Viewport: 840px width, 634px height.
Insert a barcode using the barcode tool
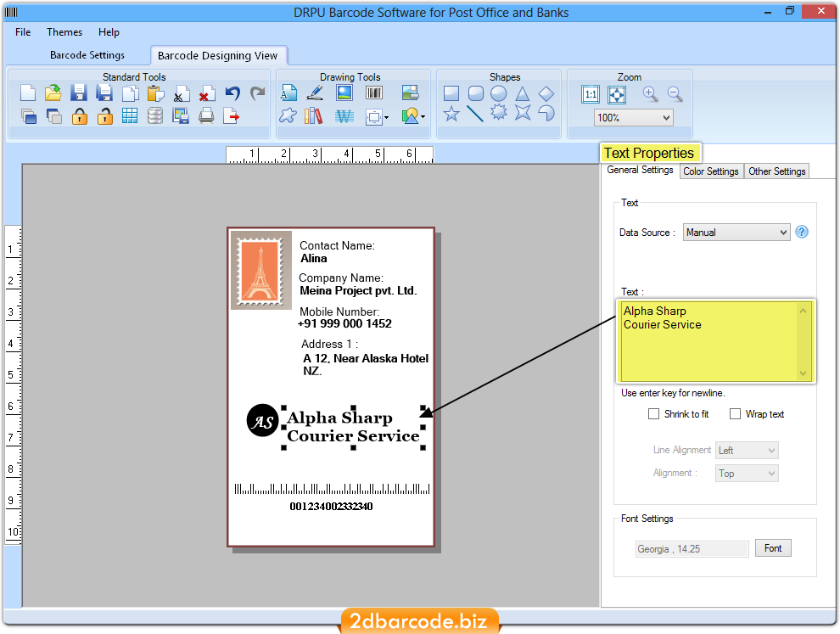point(374,93)
